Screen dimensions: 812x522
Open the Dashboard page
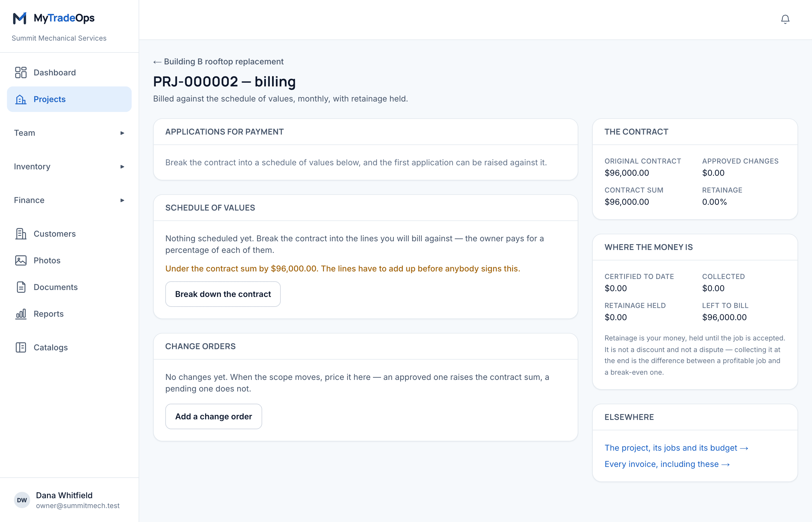pyautogui.click(x=69, y=72)
